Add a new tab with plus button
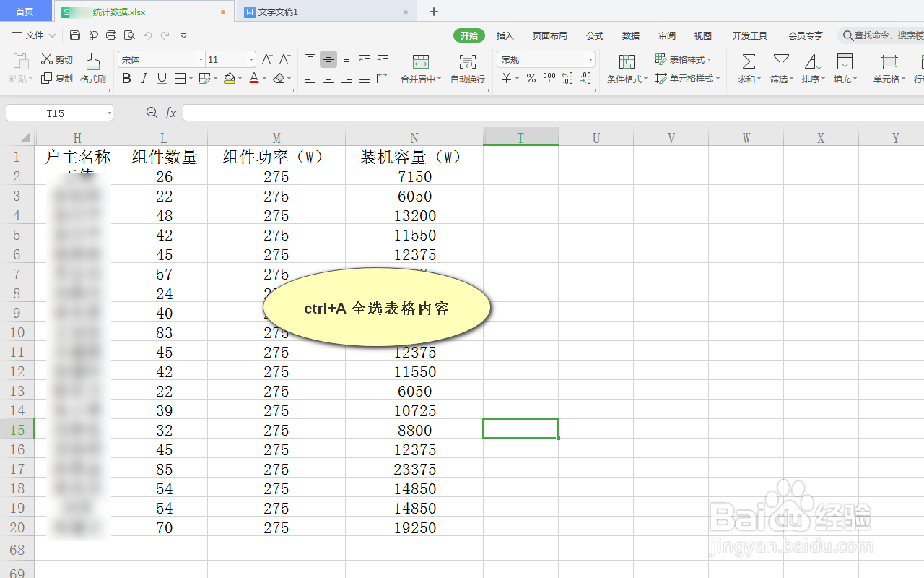The width and height of the screenshot is (924, 578). click(434, 12)
